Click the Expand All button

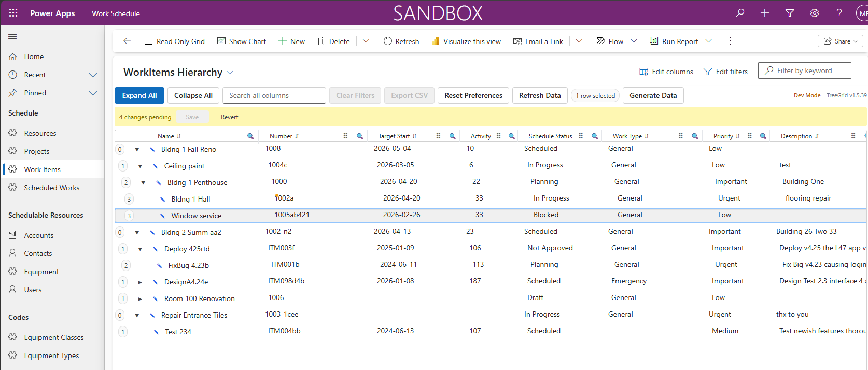[x=139, y=95]
